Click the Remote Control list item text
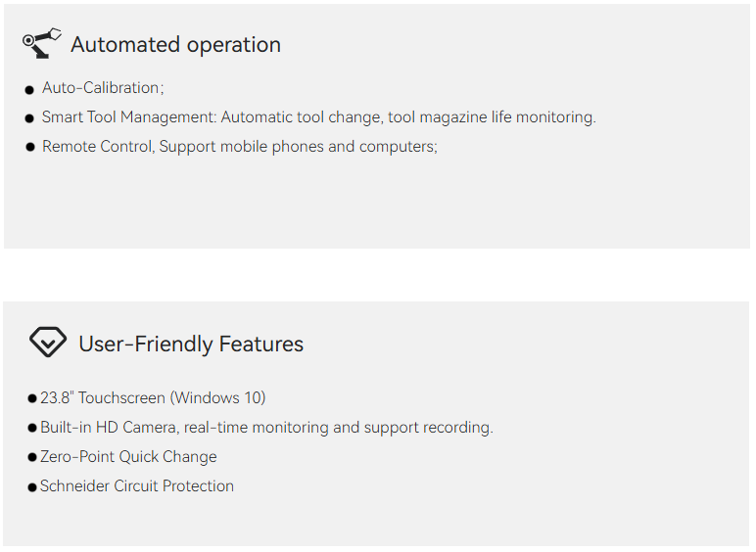This screenshot has height=552, width=756. coord(98,147)
